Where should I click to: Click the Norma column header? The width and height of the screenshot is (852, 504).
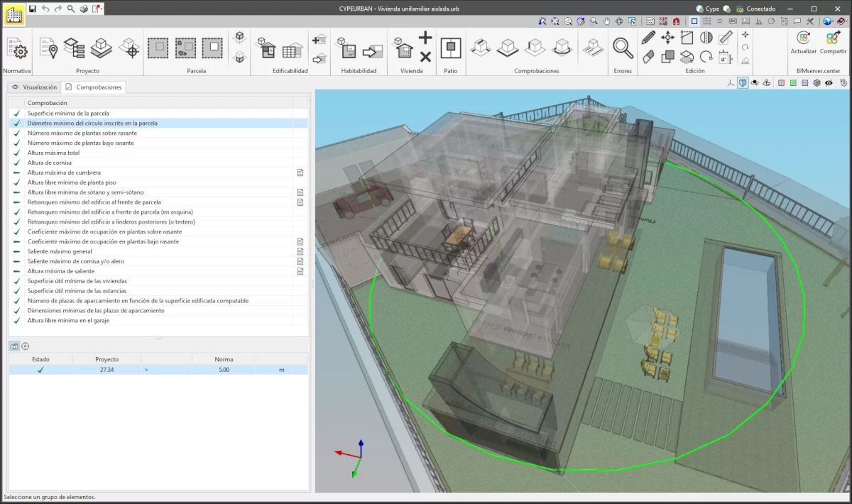click(224, 359)
